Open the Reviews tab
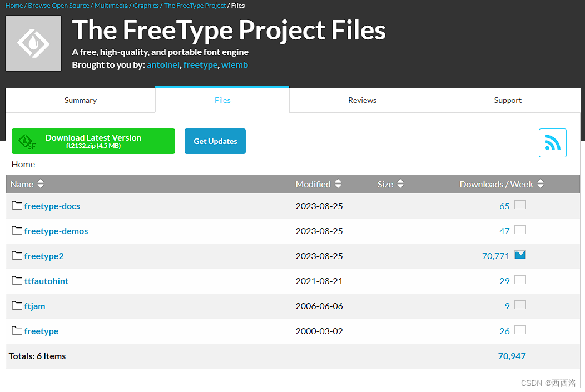This screenshot has width=585, height=392. pos(362,100)
